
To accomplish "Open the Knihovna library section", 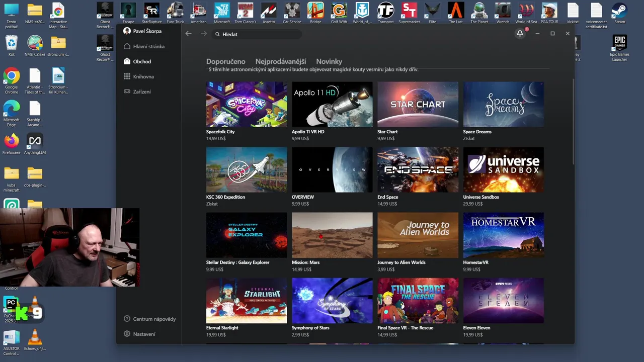I will 139,76.
